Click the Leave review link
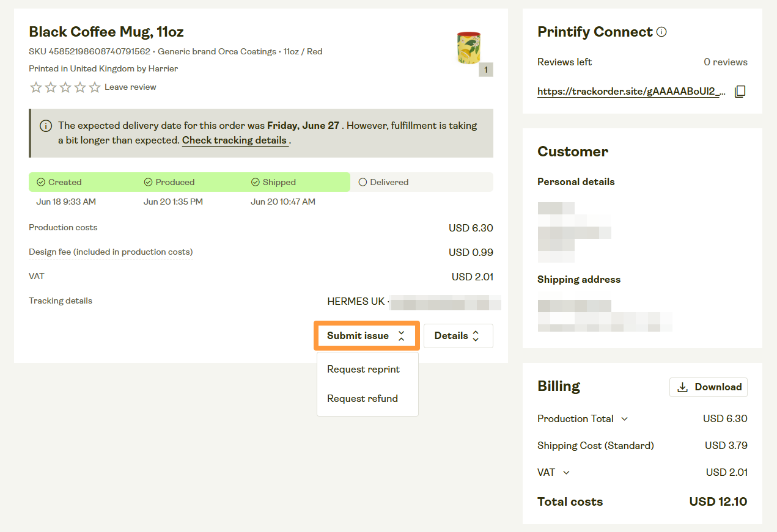The image size is (777, 532). (130, 87)
